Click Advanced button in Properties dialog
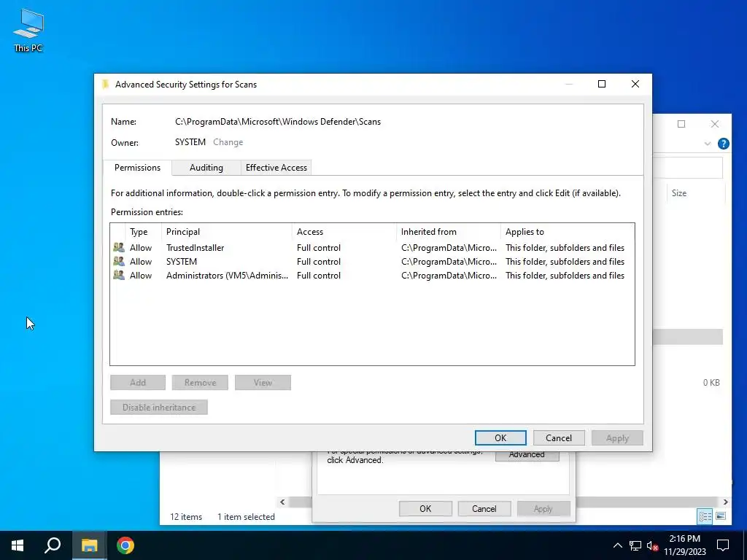The image size is (747, 560). [x=527, y=455]
